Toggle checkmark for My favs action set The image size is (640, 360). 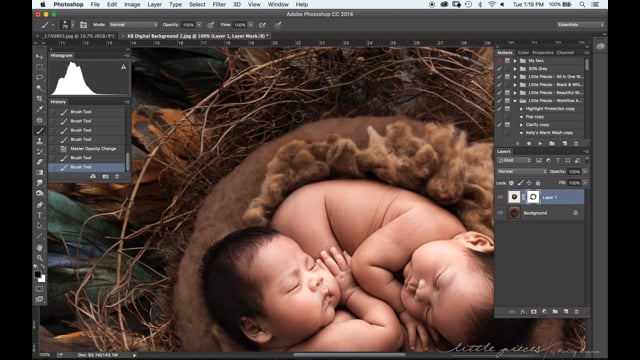point(499,61)
